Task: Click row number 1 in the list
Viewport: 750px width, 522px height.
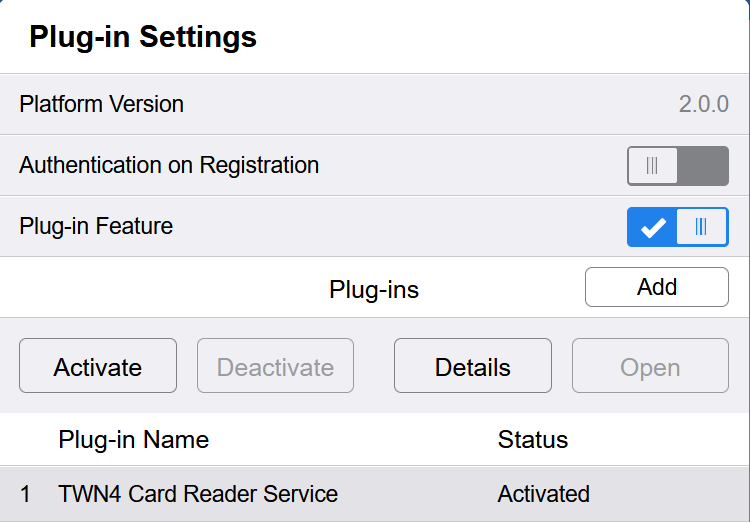Action: pos(26,494)
